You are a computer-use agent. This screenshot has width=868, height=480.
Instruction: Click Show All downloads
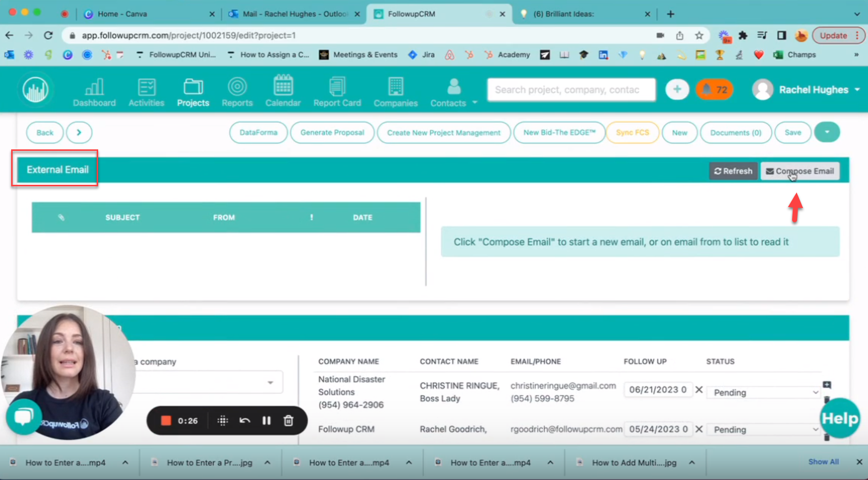(823, 462)
